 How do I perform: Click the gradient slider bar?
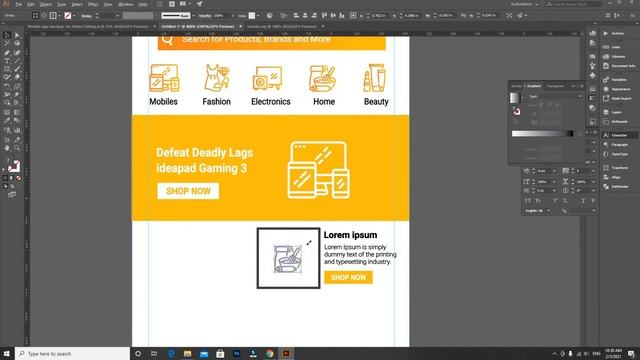click(542, 133)
